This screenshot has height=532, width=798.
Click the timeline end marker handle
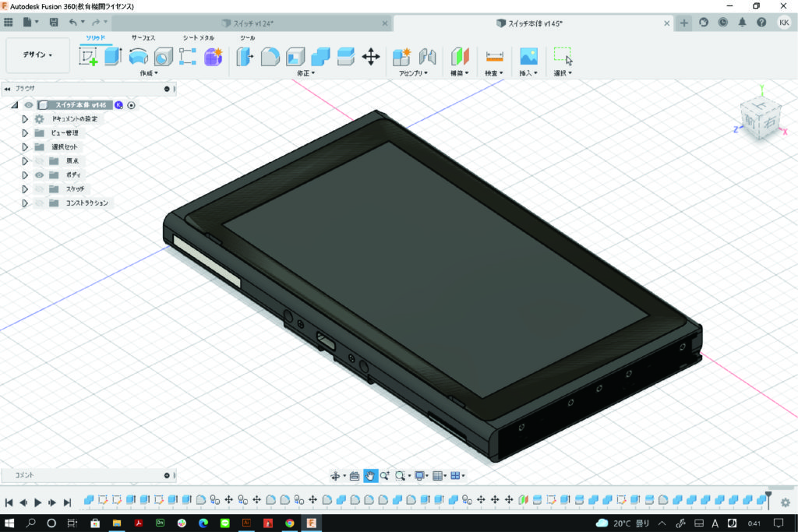(x=768, y=495)
